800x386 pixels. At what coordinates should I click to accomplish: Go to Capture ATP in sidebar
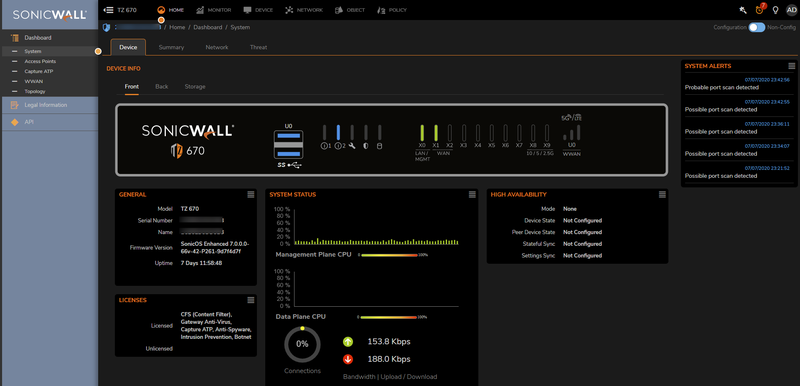click(39, 71)
